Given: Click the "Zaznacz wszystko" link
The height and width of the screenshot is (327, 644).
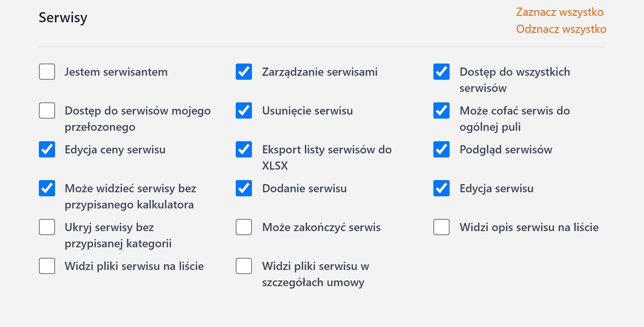Looking at the screenshot, I should 559,12.
